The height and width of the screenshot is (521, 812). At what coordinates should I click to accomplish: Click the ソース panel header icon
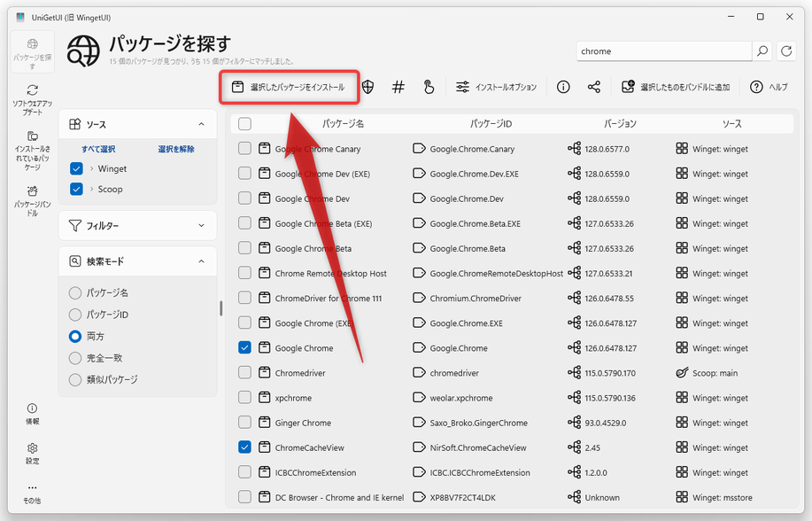tap(75, 124)
